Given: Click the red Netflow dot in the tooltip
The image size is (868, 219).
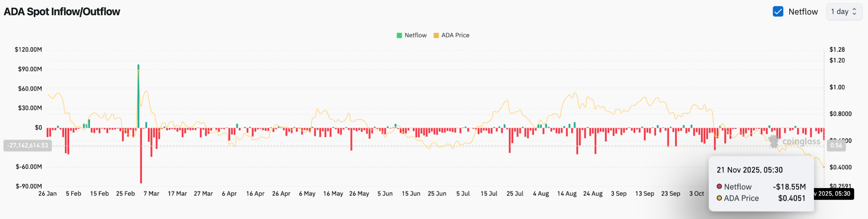Looking at the screenshot, I should click(719, 186).
